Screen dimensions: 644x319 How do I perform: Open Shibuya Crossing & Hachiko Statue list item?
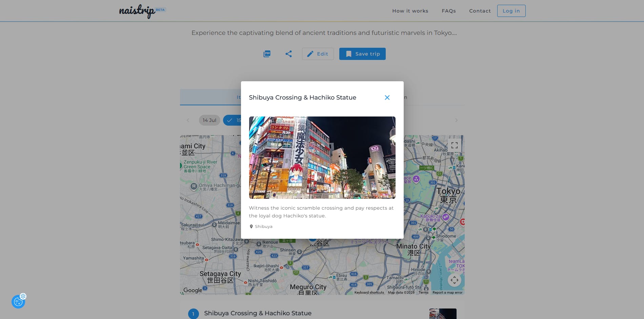(x=258, y=313)
